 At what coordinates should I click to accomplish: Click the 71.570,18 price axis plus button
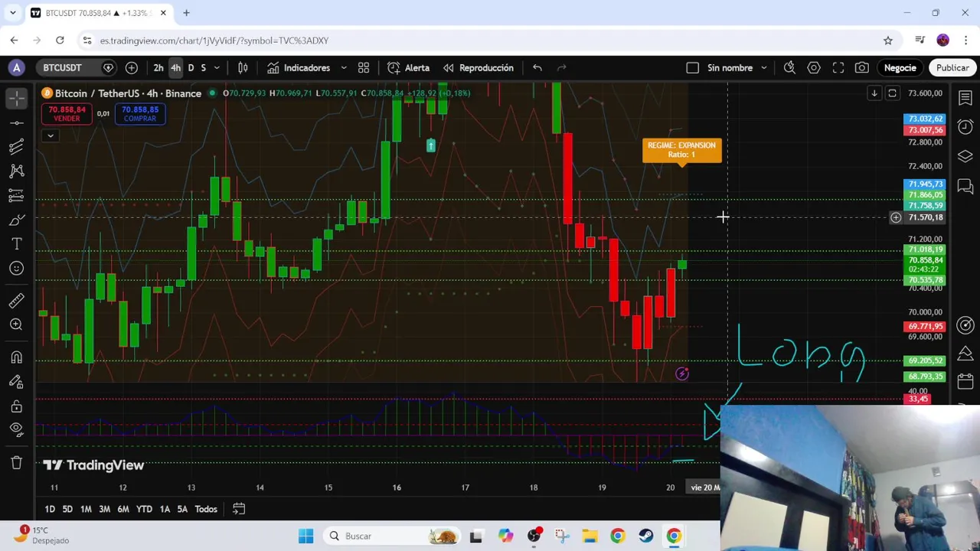coord(895,218)
